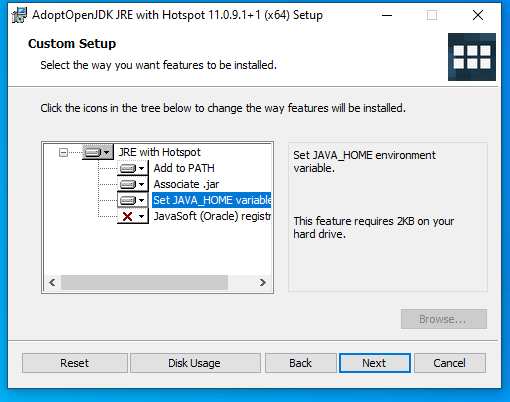Select the Add to PATH tree item
The width and height of the screenshot is (510, 402).
point(184,168)
